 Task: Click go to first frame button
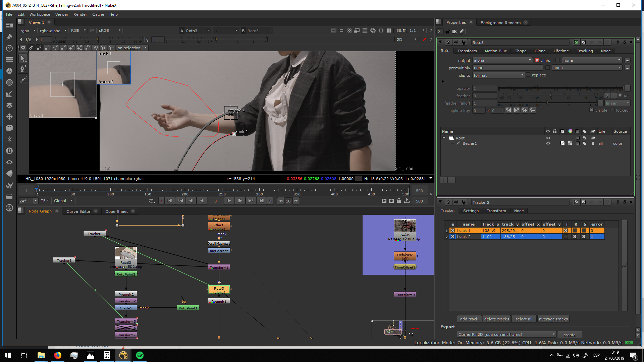pyautogui.click(x=170, y=201)
